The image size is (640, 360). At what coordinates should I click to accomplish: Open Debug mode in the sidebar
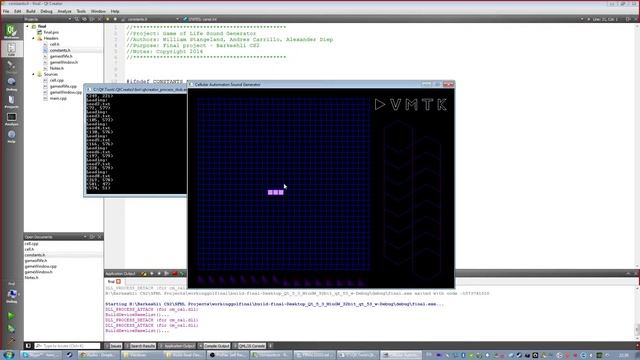[x=11, y=84]
